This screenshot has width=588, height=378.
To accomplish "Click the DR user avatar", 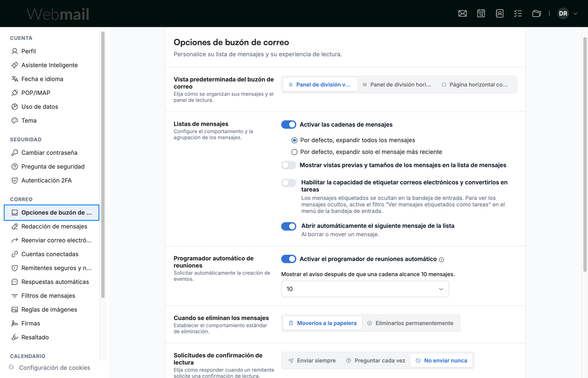I will [x=563, y=13].
